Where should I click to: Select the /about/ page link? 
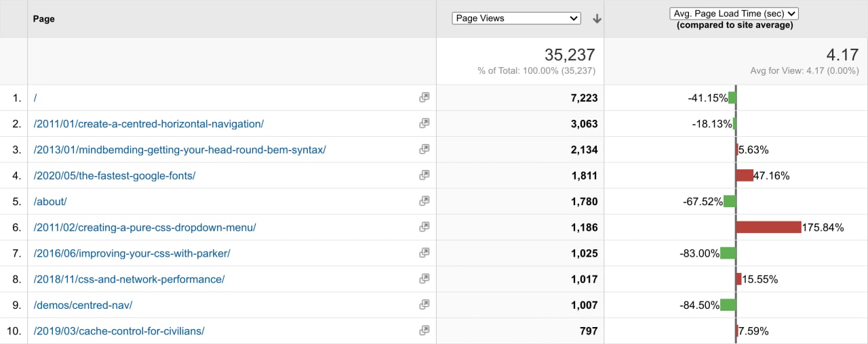pyautogui.click(x=50, y=202)
